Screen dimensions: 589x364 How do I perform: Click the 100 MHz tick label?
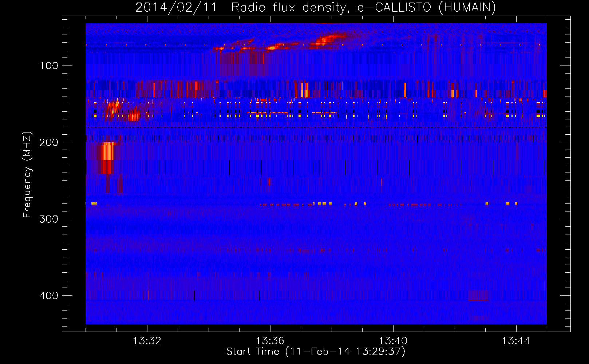49,66
